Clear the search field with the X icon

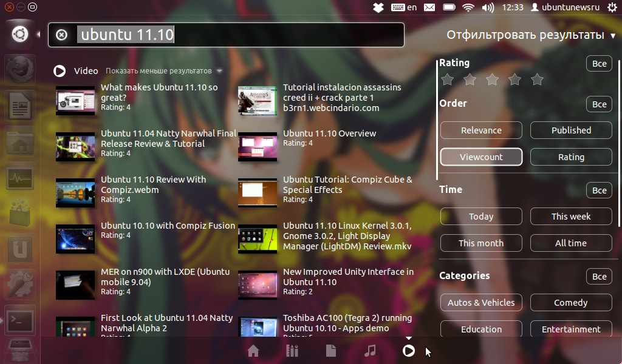pos(61,35)
